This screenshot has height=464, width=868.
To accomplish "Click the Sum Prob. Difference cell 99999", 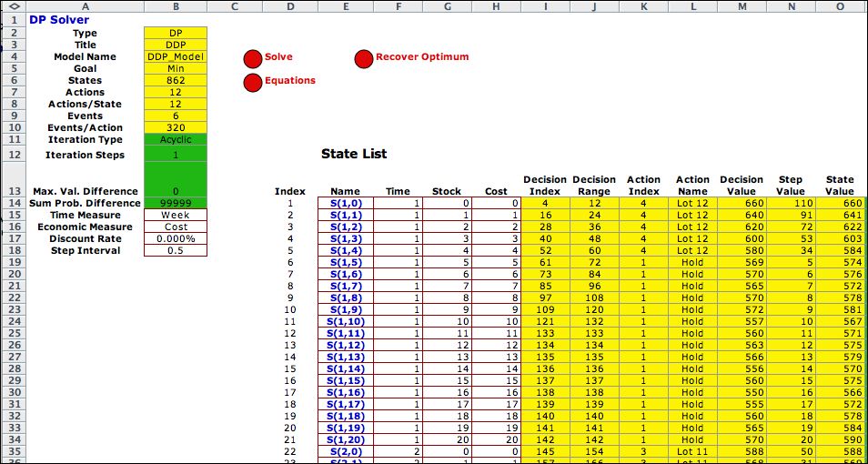I will tap(176, 203).
